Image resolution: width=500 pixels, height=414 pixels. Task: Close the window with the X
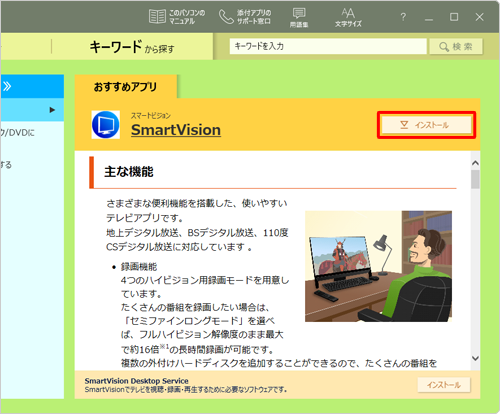point(479,17)
